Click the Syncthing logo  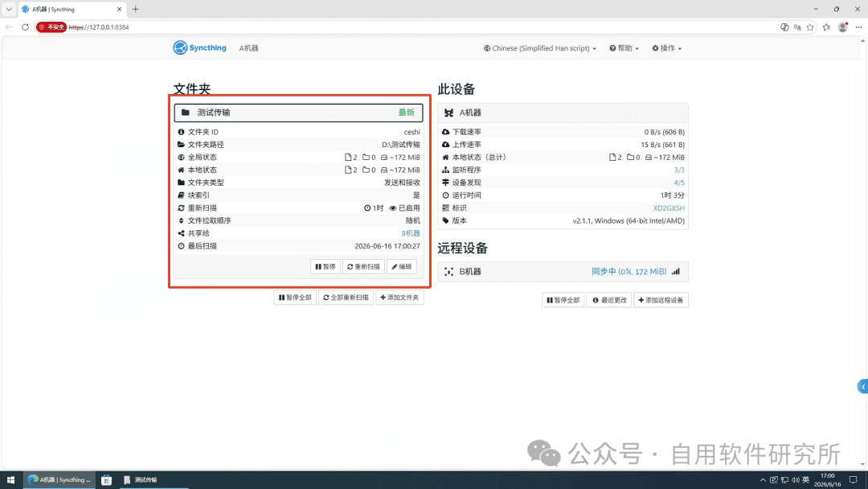199,47
